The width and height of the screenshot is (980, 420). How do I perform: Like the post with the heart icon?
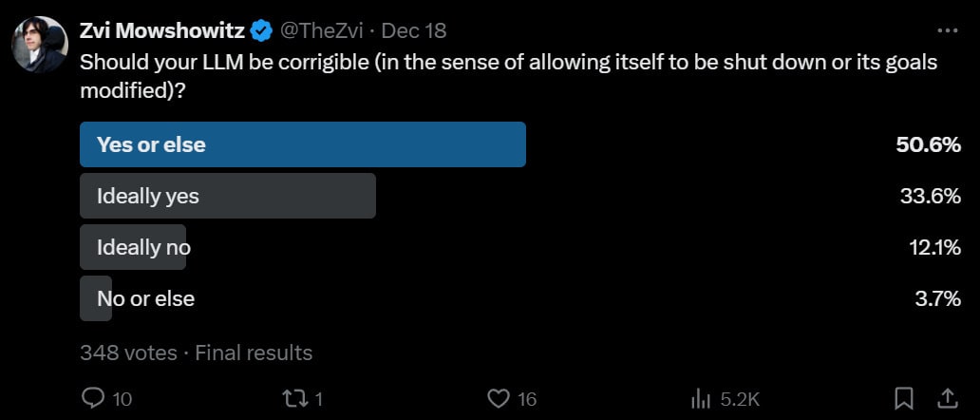coord(498,398)
